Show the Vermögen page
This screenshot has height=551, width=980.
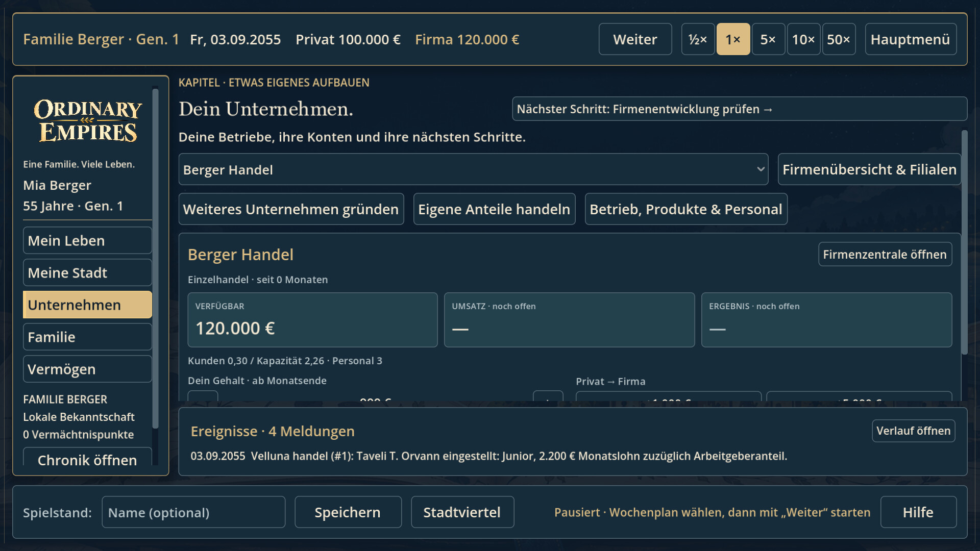(x=87, y=369)
